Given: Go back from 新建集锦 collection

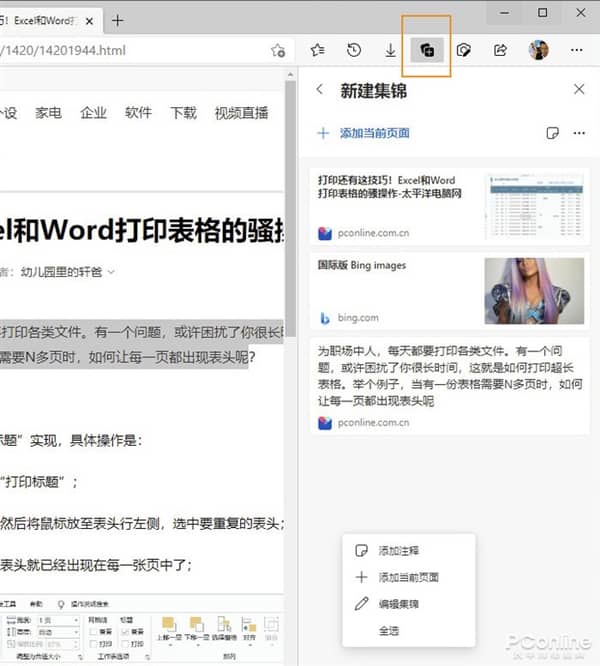Looking at the screenshot, I should pyautogui.click(x=320, y=90).
